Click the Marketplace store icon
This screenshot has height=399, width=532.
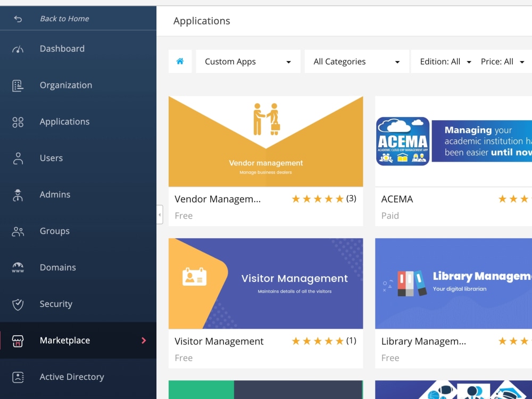18,341
